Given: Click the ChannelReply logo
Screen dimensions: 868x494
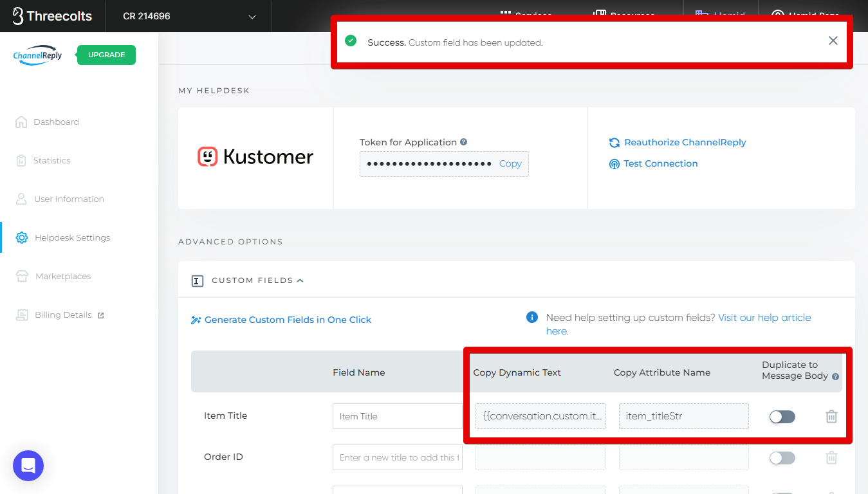Looking at the screenshot, I should pyautogui.click(x=37, y=55).
